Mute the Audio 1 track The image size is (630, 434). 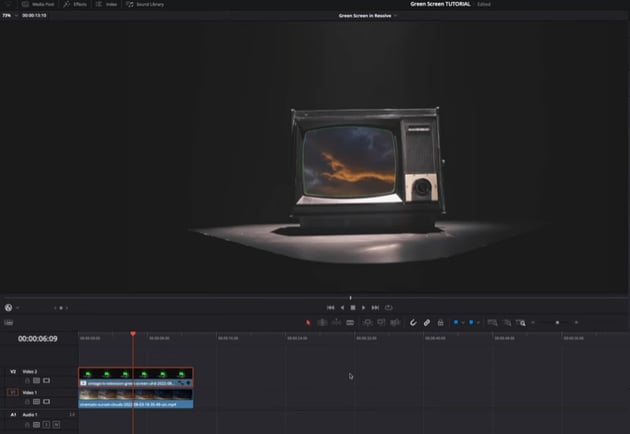pyautogui.click(x=56, y=424)
